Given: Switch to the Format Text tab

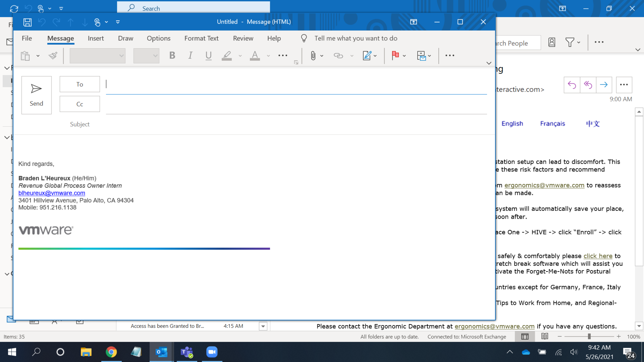Looking at the screenshot, I should 201,38.
